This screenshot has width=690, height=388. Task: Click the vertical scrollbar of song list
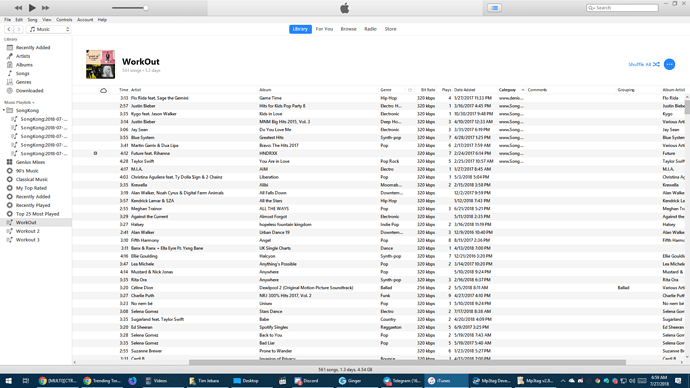(687, 107)
